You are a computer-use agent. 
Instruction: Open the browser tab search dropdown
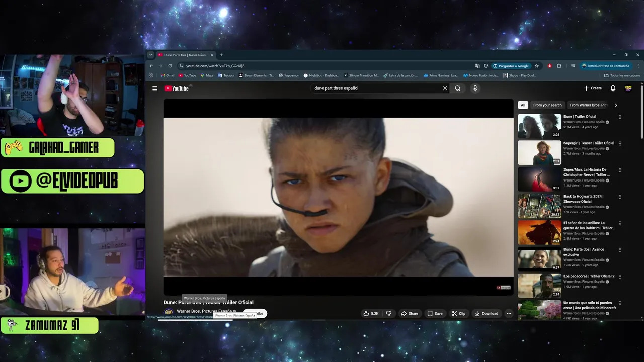[x=150, y=55]
